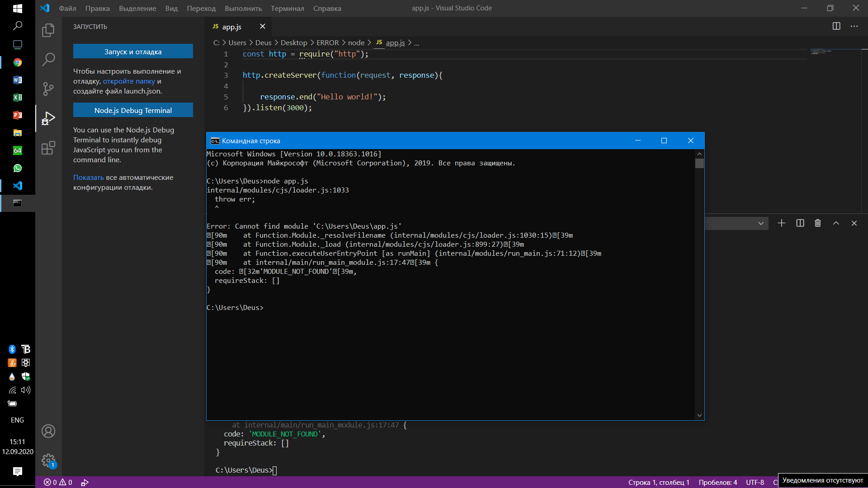Open the Manage gear settings icon
Screen dimensions: 868x488
(48, 460)
